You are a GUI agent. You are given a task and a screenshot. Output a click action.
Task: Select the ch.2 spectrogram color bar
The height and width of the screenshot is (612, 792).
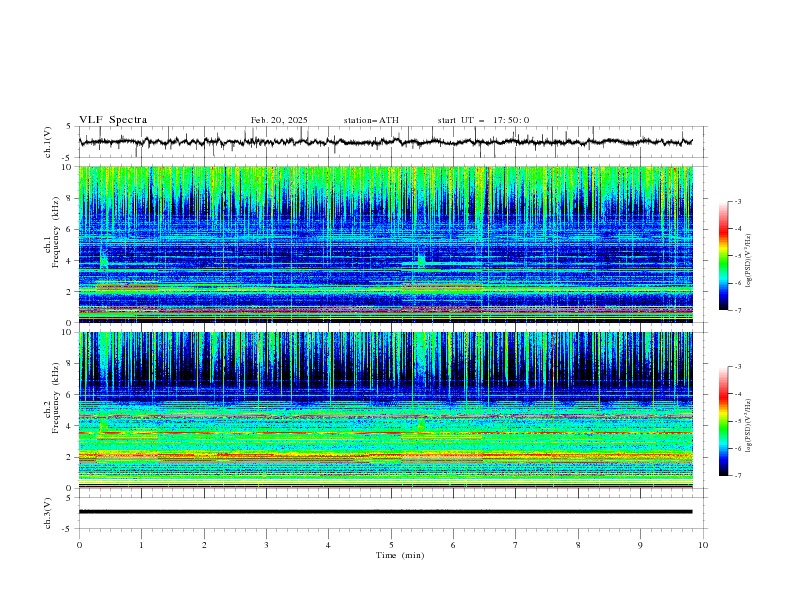pos(723,421)
